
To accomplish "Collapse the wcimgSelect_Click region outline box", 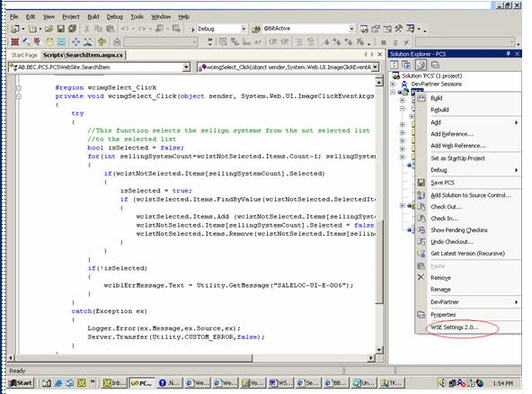I will pos(19,88).
